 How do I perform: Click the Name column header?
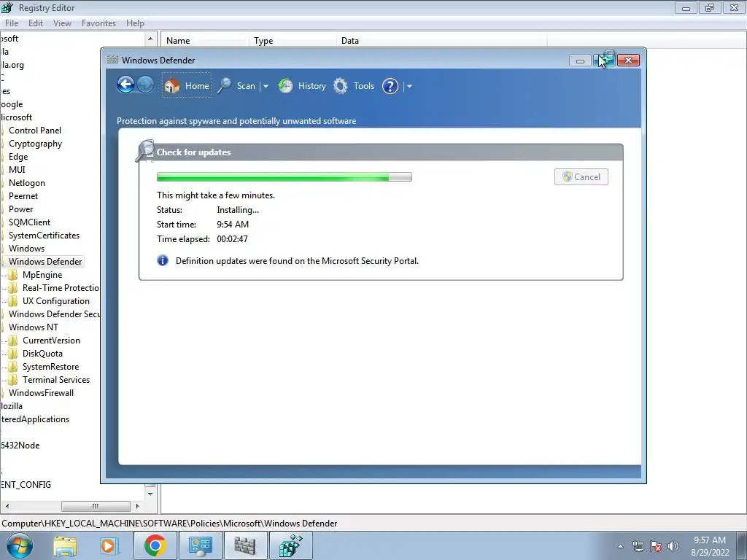[x=205, y=41]
